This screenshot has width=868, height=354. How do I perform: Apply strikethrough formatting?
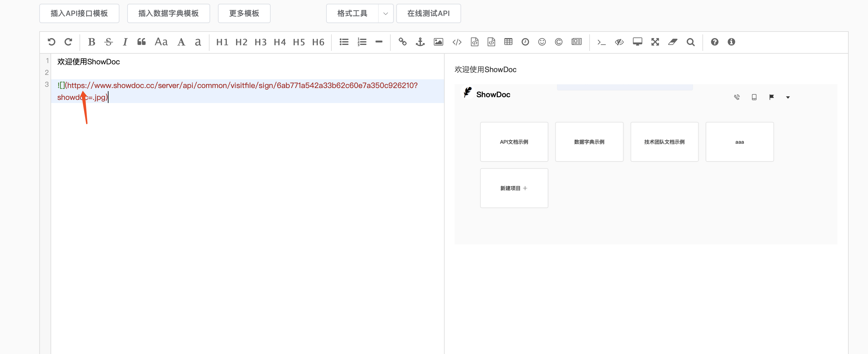109,42
